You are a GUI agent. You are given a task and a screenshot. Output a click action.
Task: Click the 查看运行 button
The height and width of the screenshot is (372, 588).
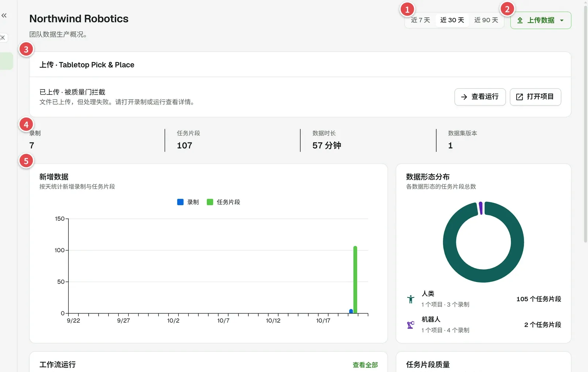tap(480, 97)
